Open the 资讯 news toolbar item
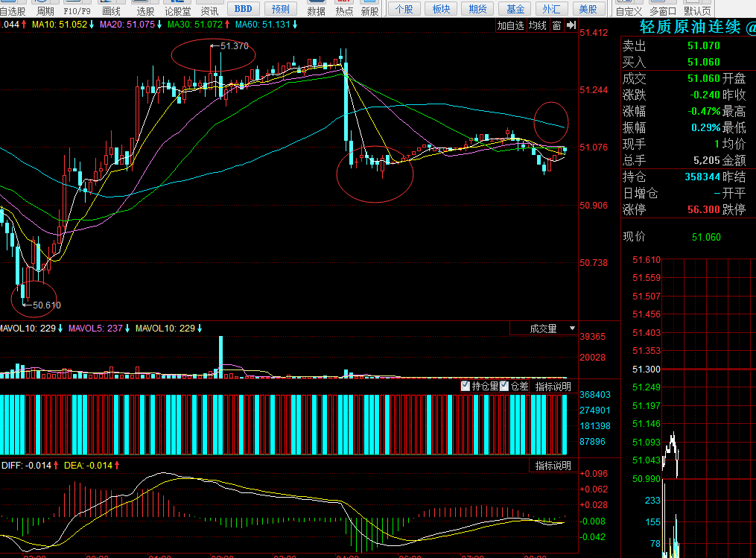756x558 pixels. (x=209, y=7)
